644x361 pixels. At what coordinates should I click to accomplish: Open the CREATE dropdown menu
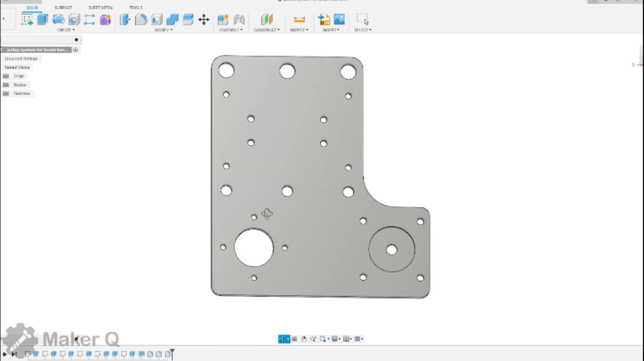[66, 30]
